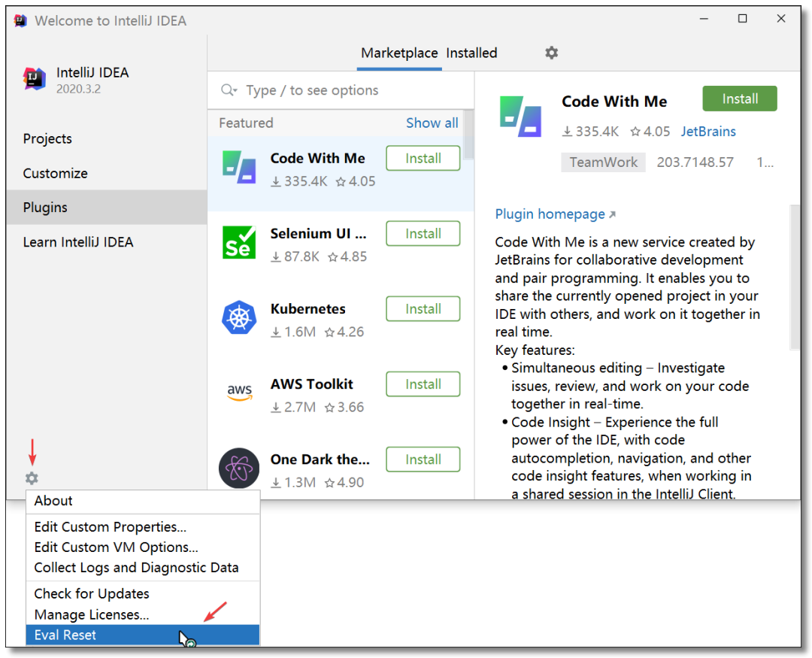
Task: Open the JetBrains vendor link
Action: (708, 132)
